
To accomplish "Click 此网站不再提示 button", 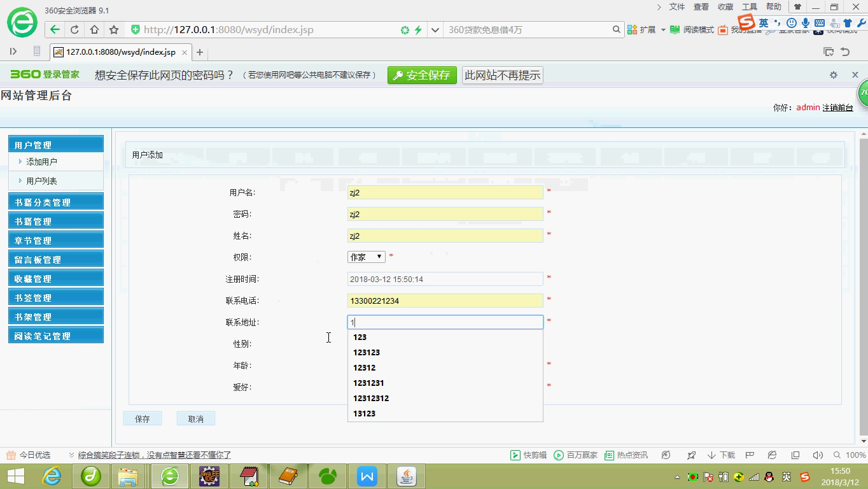I will 503,75.
